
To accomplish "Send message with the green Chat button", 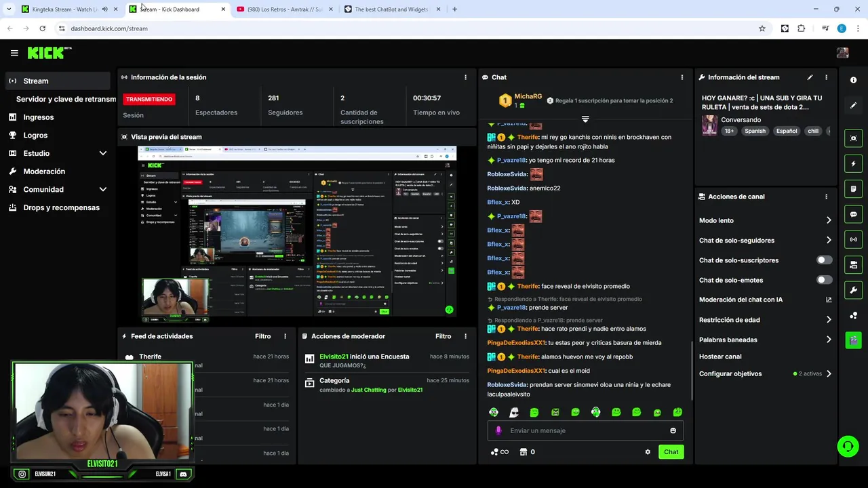I will (x=671, y=452).
